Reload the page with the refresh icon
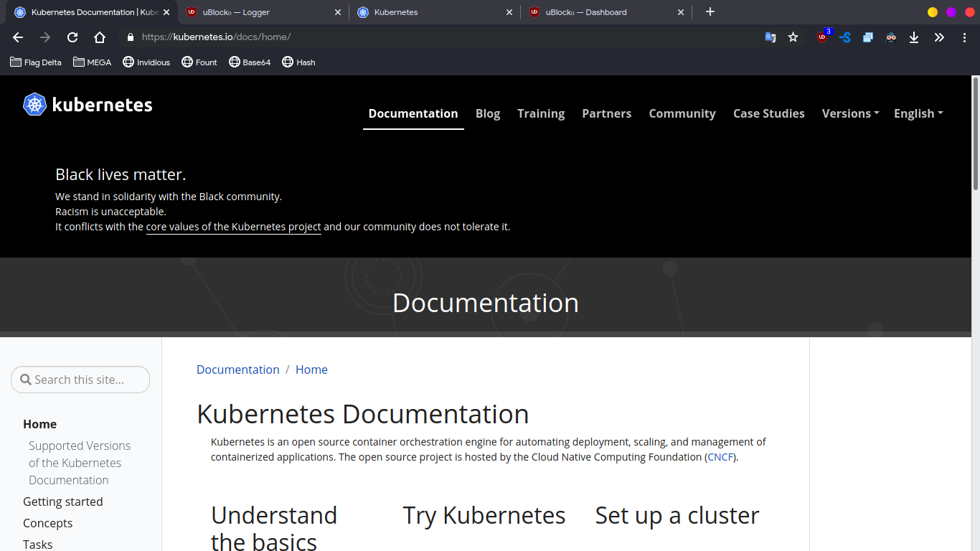980x551 pixels. click(72, 37)
